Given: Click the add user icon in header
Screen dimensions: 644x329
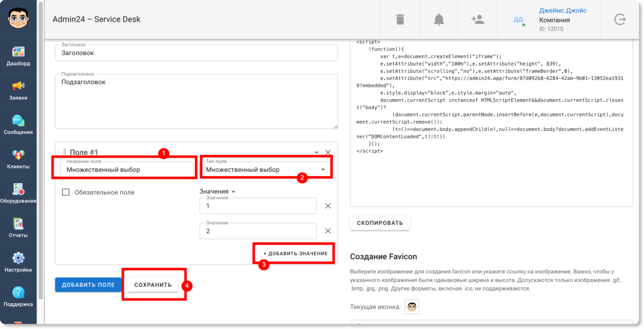Looking at the screenshot, I should pos(478,19).
